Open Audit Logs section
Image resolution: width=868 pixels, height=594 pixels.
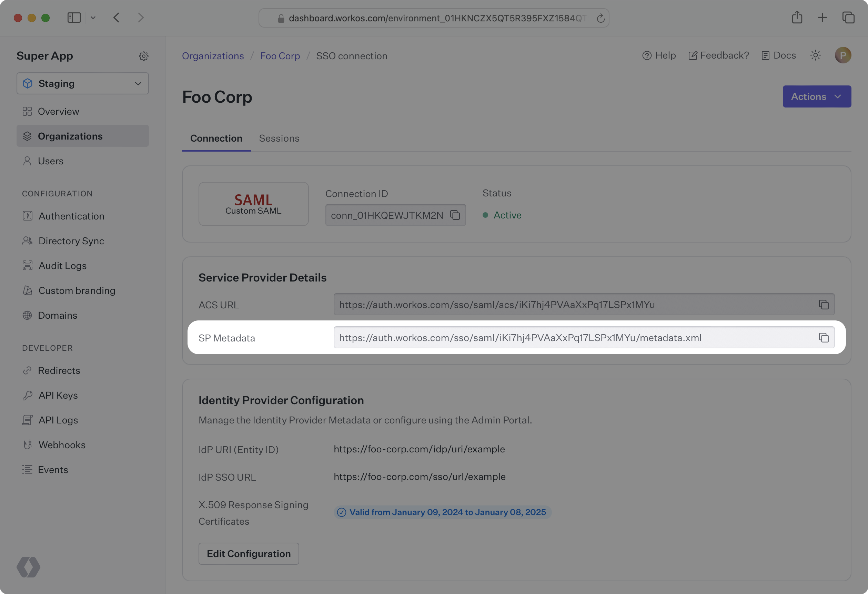coord(62,265)
